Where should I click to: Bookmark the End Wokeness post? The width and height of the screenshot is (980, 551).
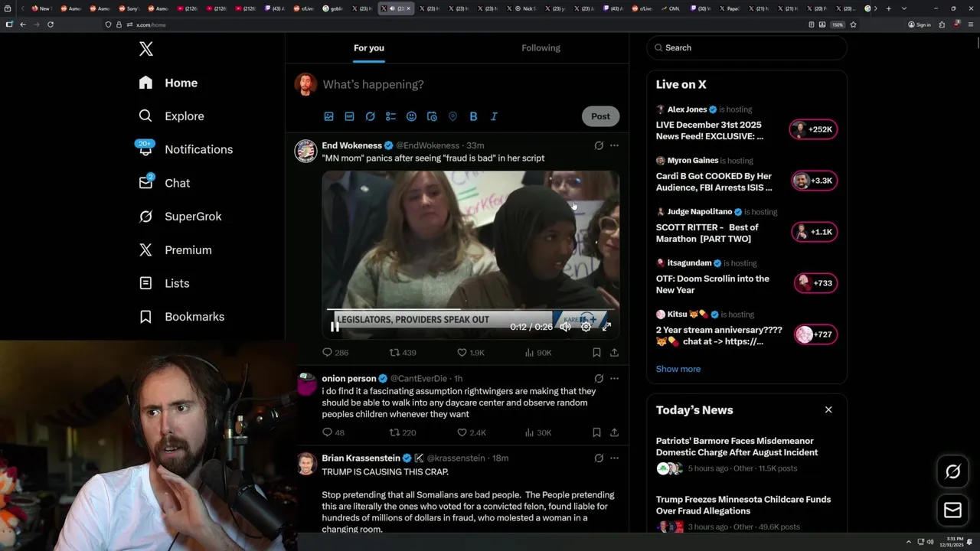596,353
